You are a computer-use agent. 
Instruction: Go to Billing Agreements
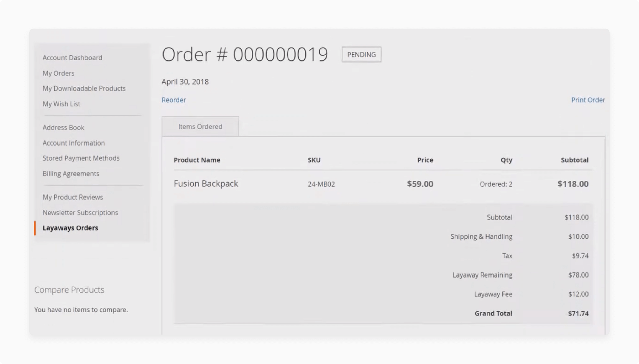71,174
